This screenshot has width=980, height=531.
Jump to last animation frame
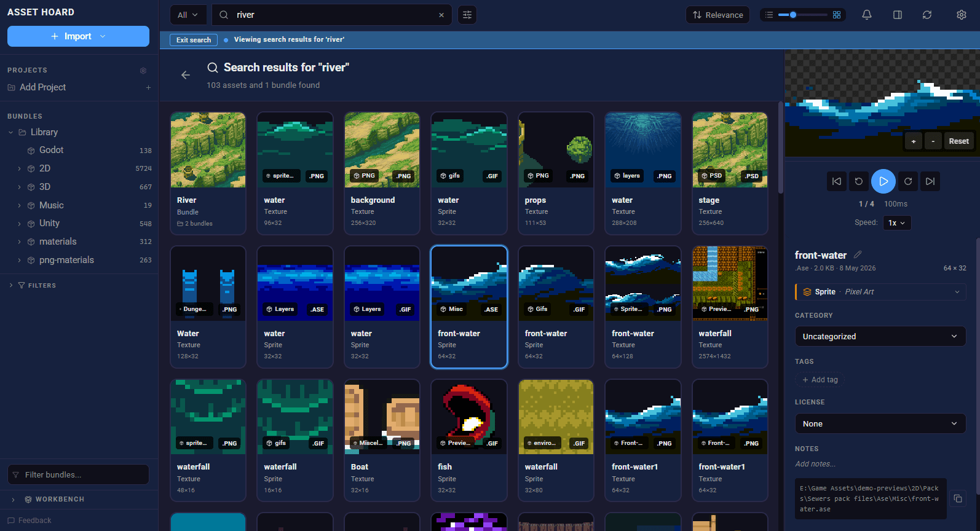pos(930,181)
